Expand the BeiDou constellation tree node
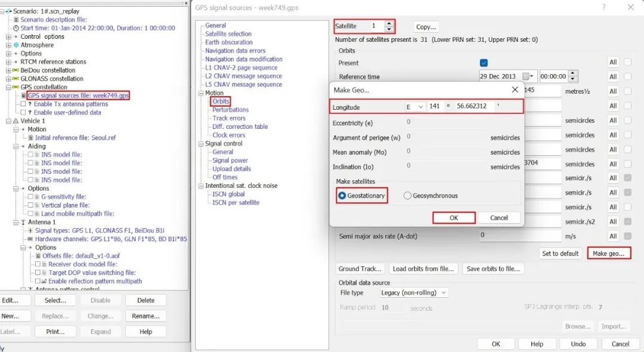This screenshot has width=644, height=352. coord(8,70)
